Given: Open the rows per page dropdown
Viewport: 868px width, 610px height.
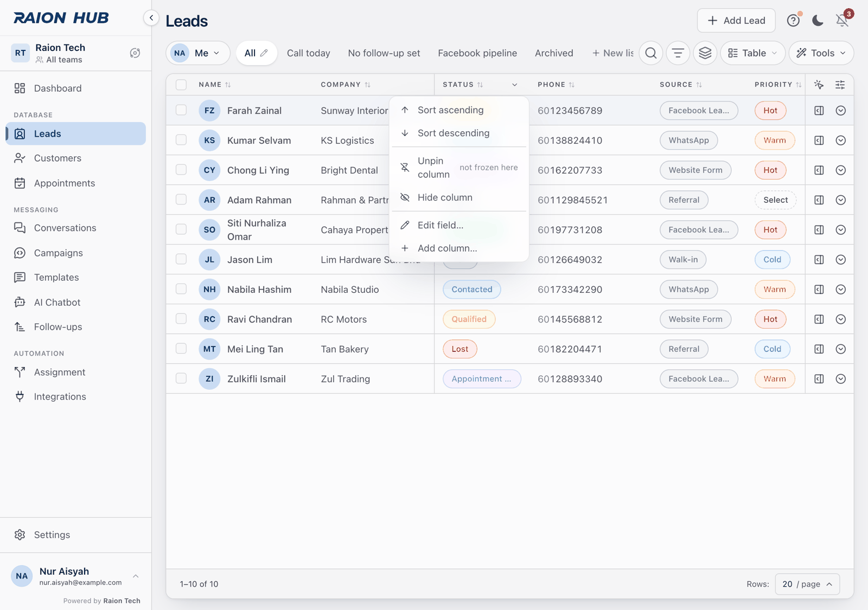Looking at the screenshot, I should (808, 584).
